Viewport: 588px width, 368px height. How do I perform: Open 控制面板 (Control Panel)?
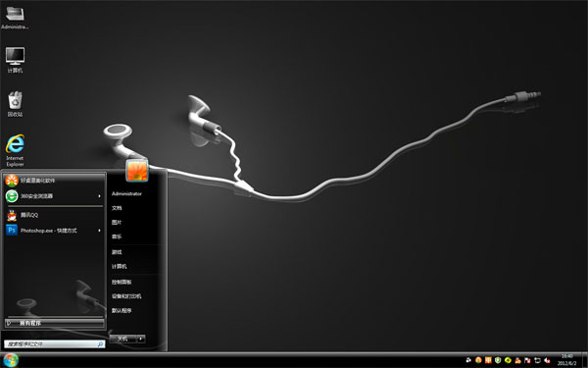122,282
